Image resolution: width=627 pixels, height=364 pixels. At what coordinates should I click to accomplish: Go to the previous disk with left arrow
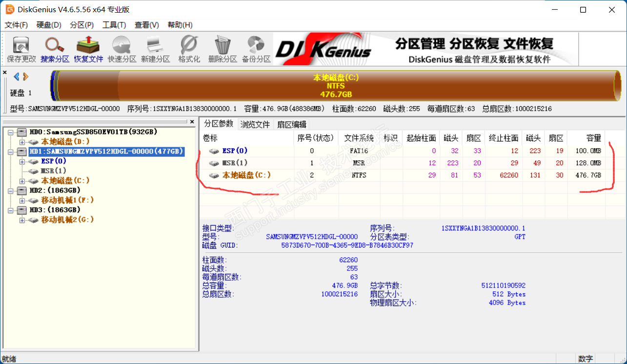click(x=16, y=77)
